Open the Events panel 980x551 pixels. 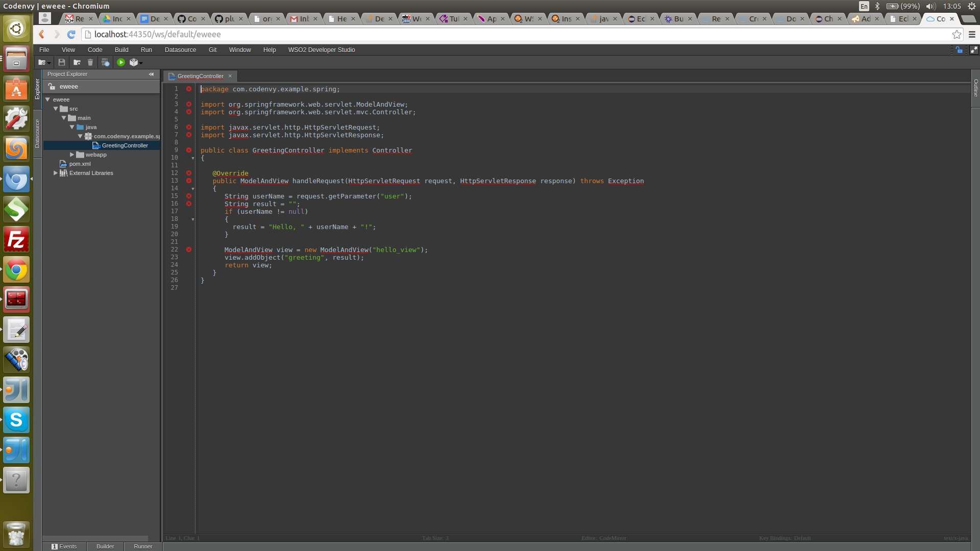click(x=64, y=546)
